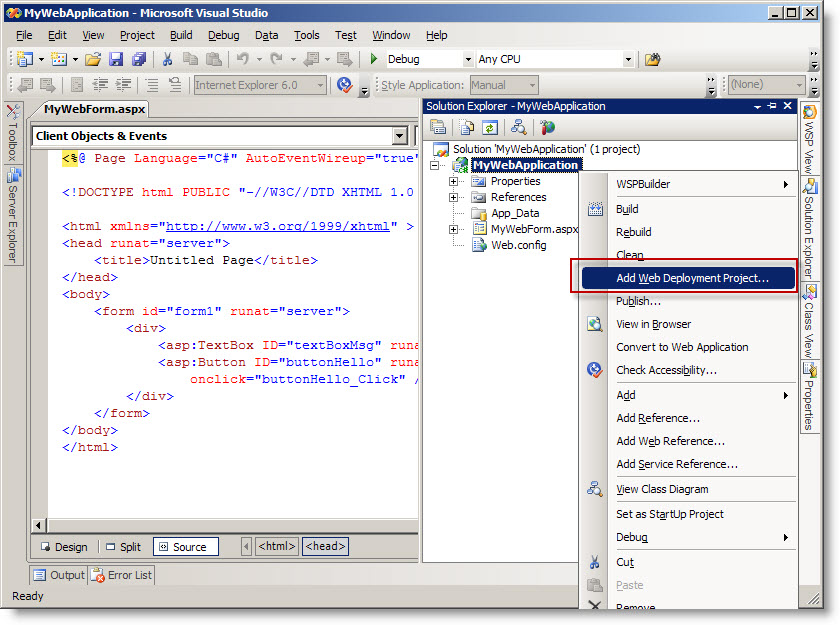The width and height of the screenshot is (840, 625).
Task: Click the Save icon in the toolbar
Action: [x=116, y=60]
